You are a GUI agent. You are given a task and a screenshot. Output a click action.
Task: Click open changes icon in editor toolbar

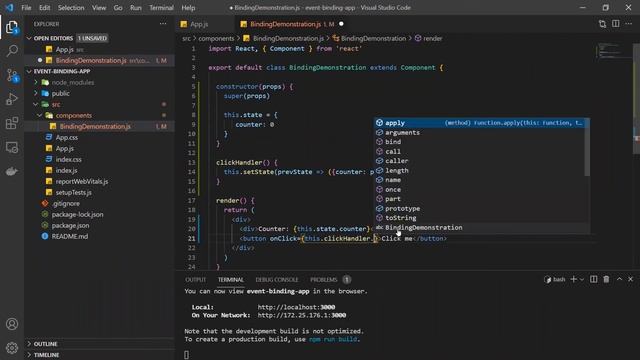(x=602, y=24)
